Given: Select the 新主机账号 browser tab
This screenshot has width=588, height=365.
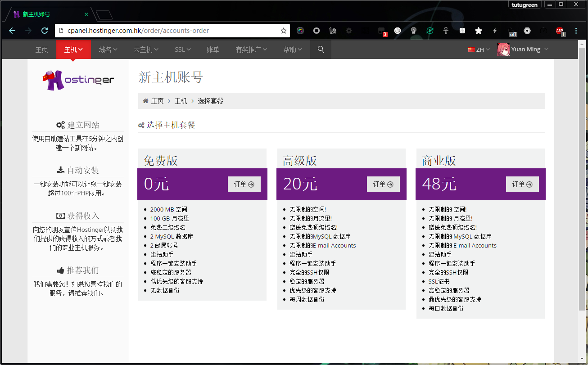Looking at the screenshot, I should (x=50, y=14).
